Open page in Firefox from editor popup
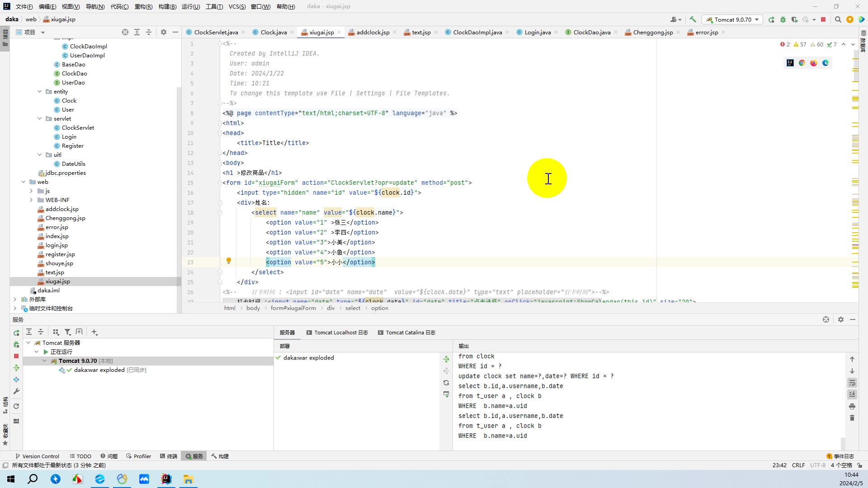Viewport: 868px width, 488px height. click(813, 63)
